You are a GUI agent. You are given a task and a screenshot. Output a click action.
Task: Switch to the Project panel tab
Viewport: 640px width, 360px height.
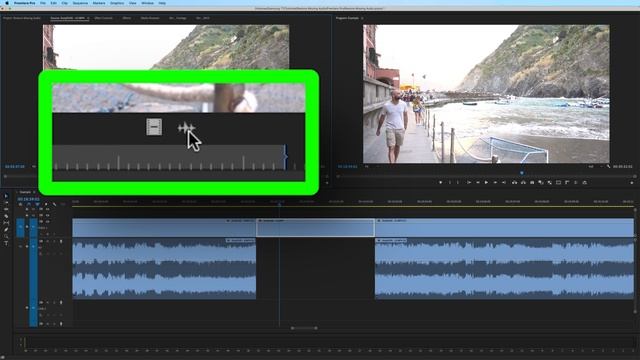(22, 18)
